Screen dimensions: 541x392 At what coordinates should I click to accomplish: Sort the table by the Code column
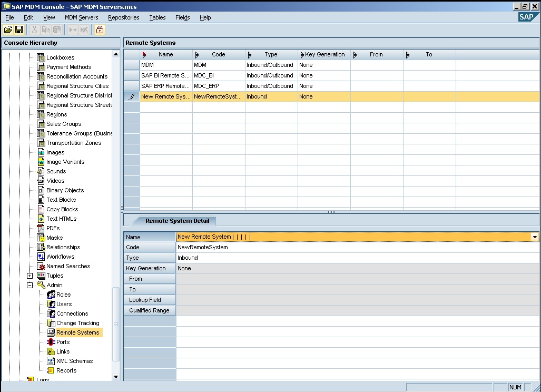pyautogui.click(x=220, y=54)
